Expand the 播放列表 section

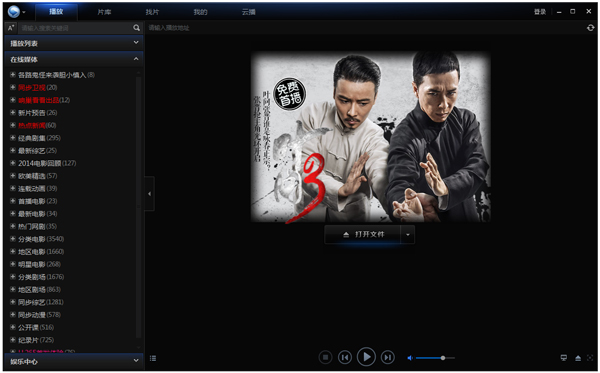coord(73,43)
